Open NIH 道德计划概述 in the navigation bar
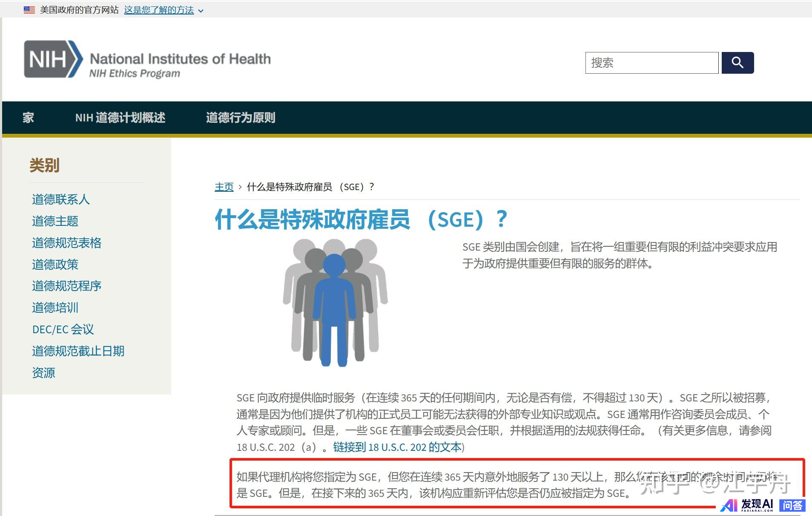Viewport: 812px width, 516px height. point(120,118)
